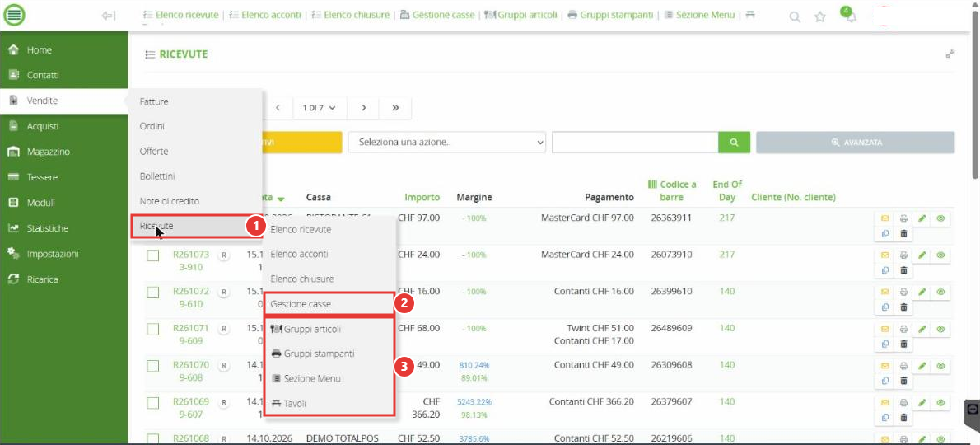Click the green search button next to the search field
Screen dimensions: 980x445
734,142
